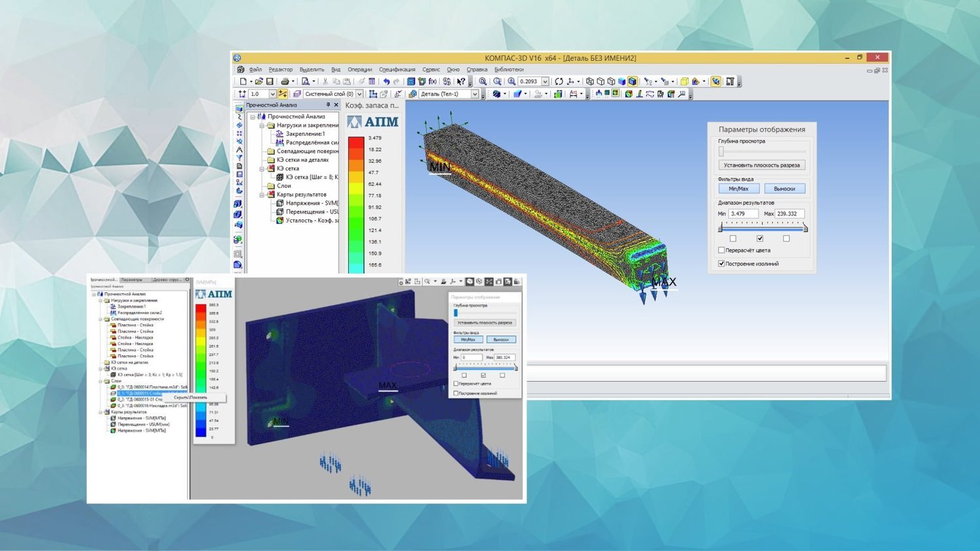Click the Min/Max filter button

click(738, 189)
